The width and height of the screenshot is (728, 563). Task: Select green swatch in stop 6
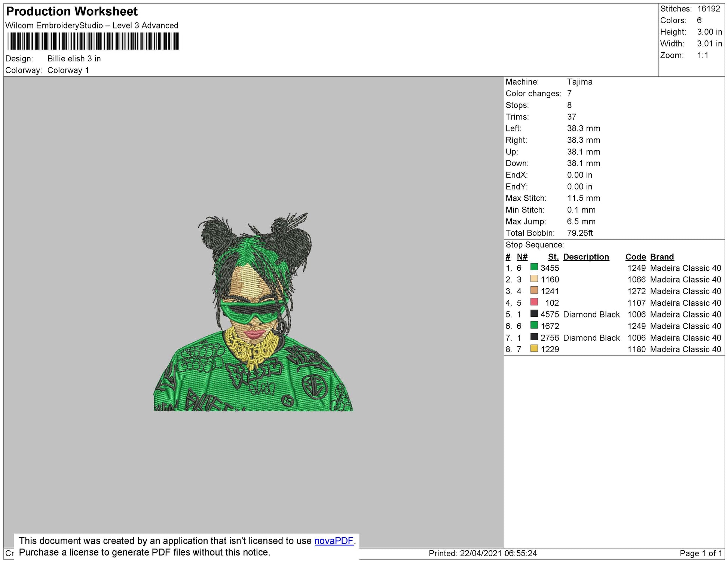pos(534,325)
